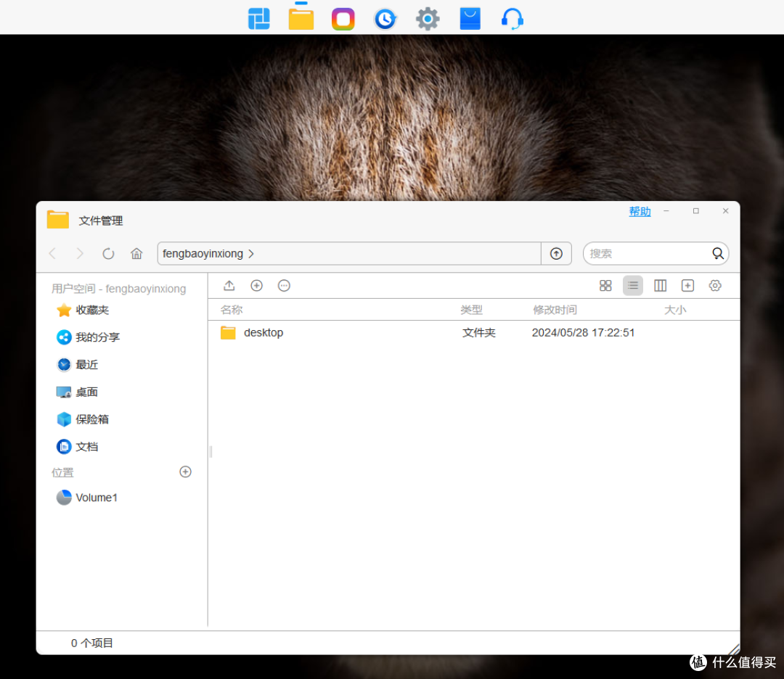The image size is (784, 679).
Task: Open 桌面 desktop in sidebar
Action: pyautogui.click(x=77, y=392)
